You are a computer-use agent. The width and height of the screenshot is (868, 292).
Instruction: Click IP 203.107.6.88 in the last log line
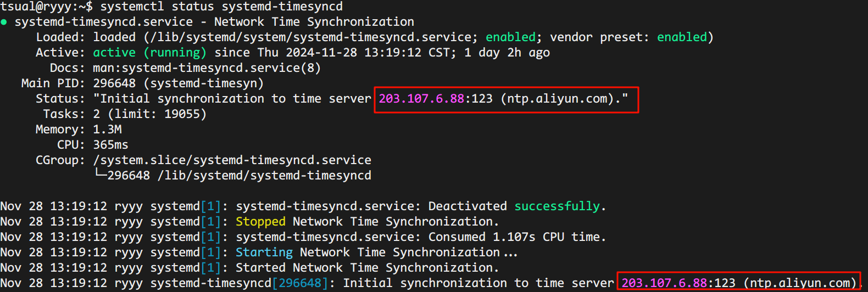click(664, 283)
